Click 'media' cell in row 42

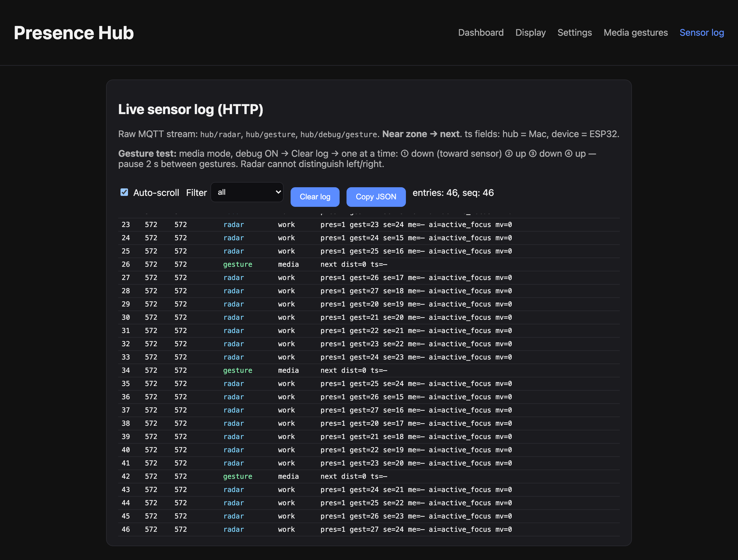tap(288, 477)
